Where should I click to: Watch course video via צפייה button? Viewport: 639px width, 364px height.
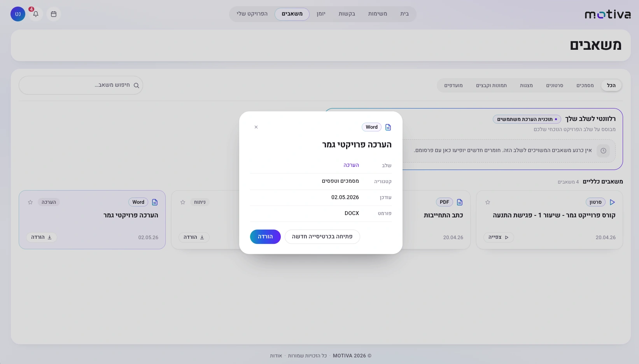[499, 237]
